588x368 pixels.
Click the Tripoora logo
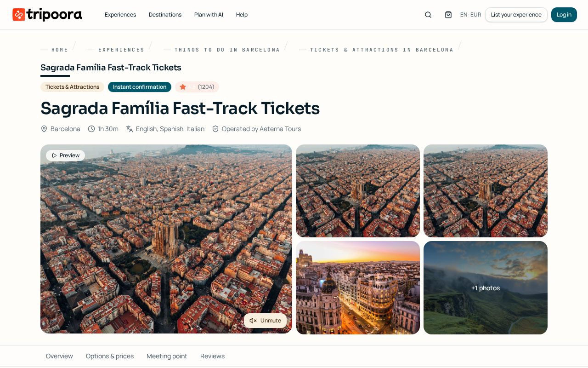tap(47, 15)
